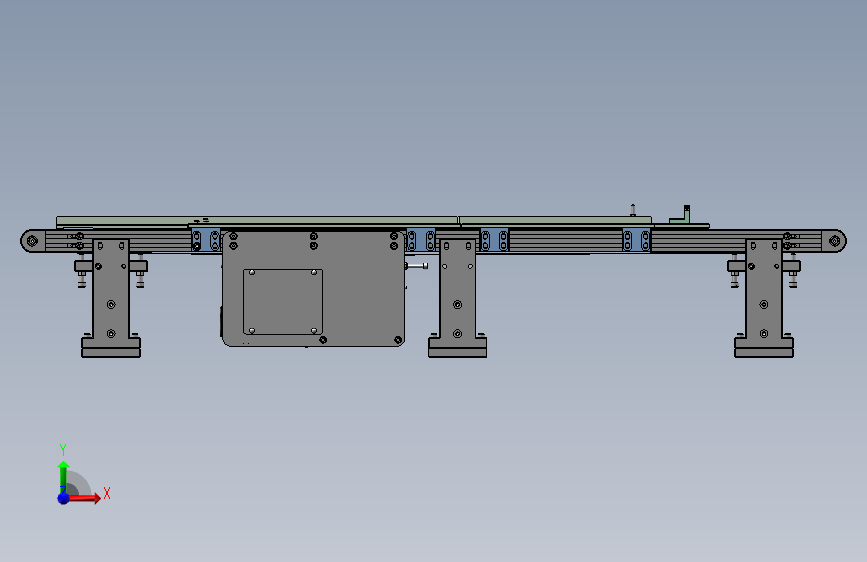
Task: Select the long left green top plate
Action: click(257, 221)
